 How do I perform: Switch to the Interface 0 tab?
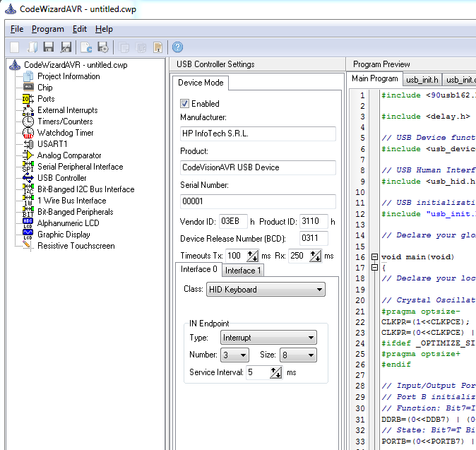tap(199, 269)
